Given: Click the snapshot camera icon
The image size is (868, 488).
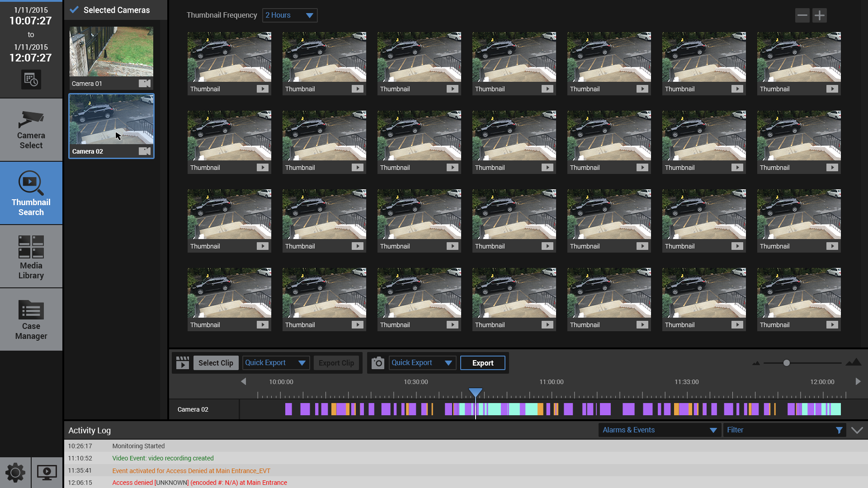Looking at the screenshot, I should (x=377, y=363).
